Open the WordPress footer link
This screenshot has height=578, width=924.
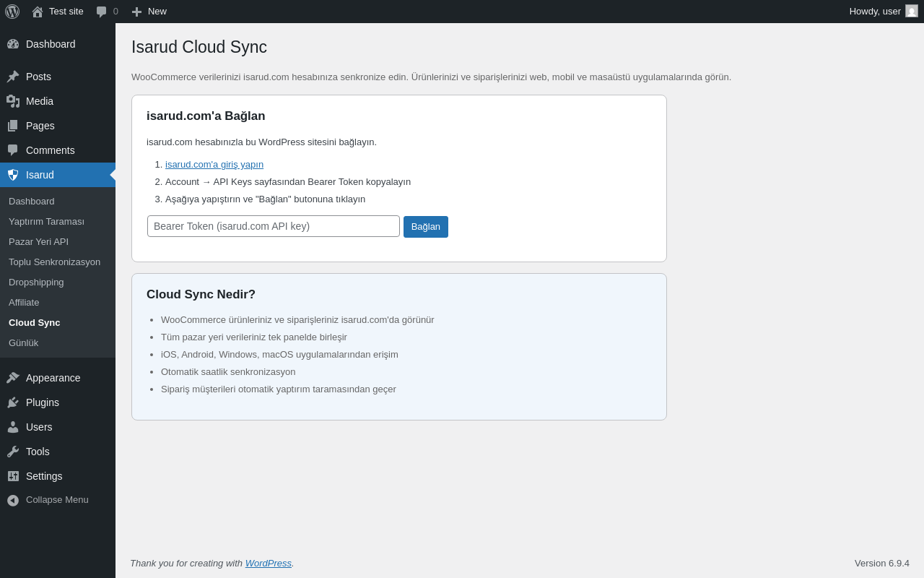pos(269,563)
